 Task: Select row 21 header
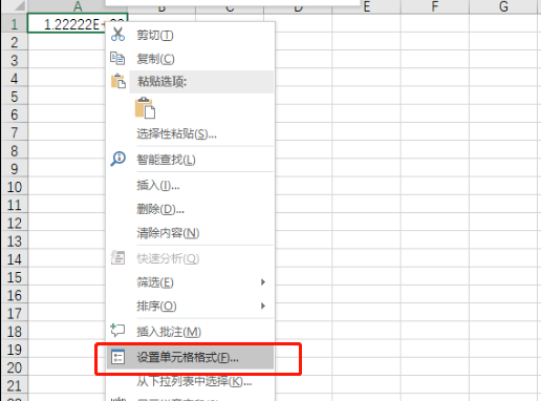[x=14, y=385]
